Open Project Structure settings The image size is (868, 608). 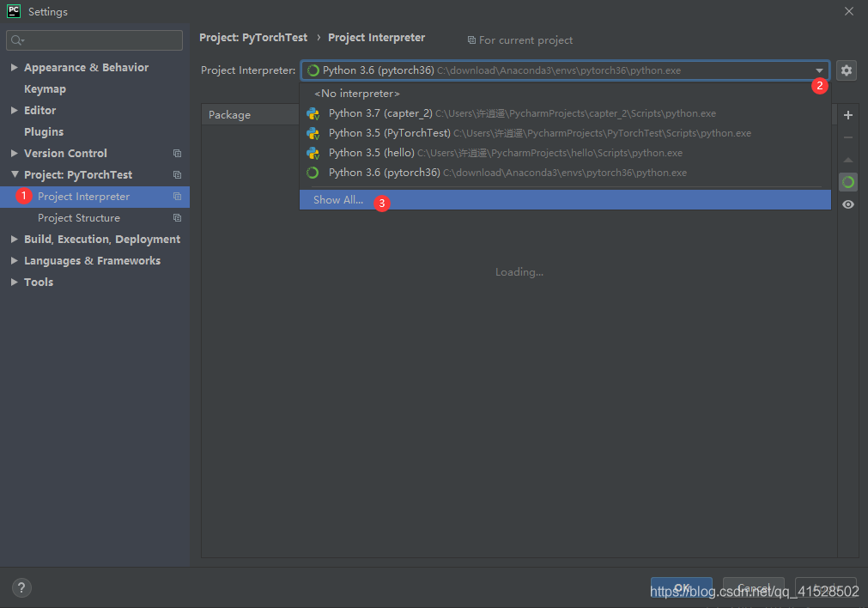coord(79,218)
